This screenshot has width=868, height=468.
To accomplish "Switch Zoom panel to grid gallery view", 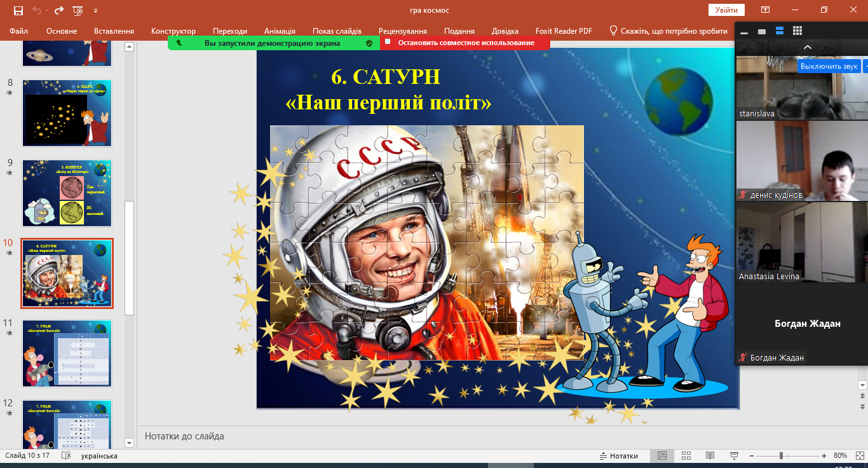I will point(797,31).
